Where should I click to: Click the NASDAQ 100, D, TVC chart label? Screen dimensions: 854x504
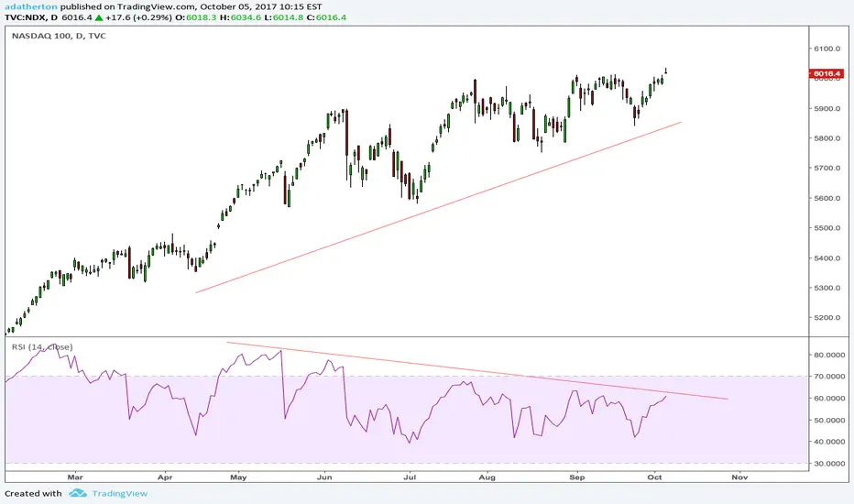[59, 36]
